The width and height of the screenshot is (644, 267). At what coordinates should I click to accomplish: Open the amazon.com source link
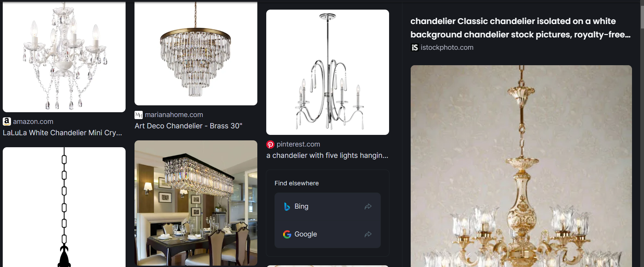click(33, 121)
